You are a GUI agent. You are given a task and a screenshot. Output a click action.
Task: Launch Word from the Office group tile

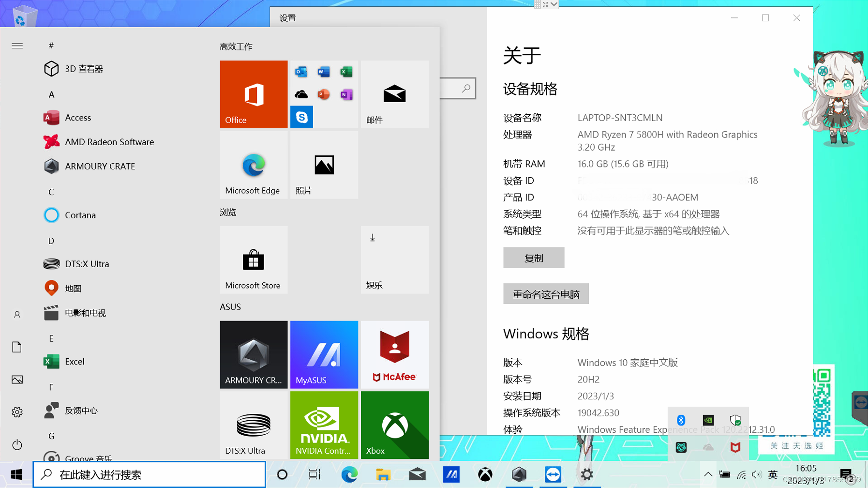click(324, 72)
